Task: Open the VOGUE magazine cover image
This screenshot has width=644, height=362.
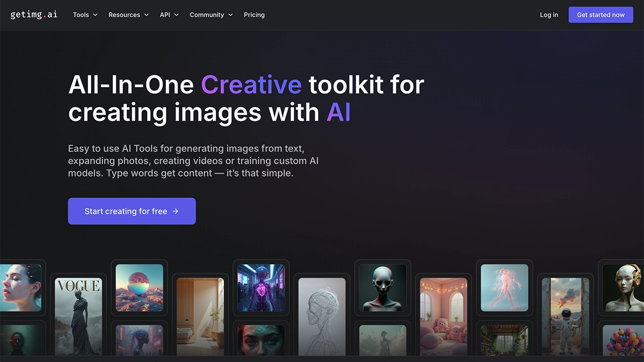Action: coord(78,316)
